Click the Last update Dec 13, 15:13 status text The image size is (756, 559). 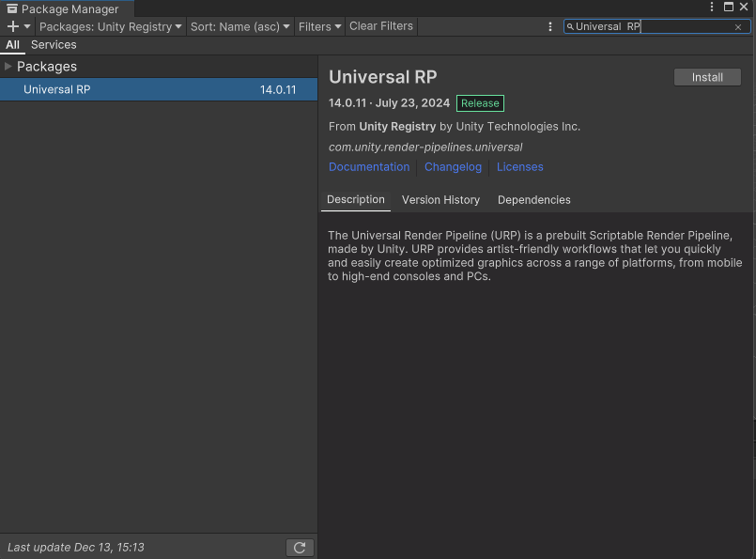[x=76, y=548]
